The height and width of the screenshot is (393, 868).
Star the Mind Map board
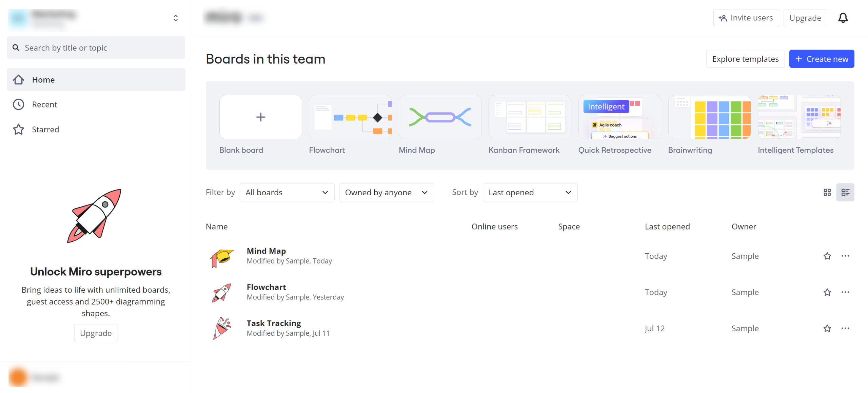[x=827, y=256]
